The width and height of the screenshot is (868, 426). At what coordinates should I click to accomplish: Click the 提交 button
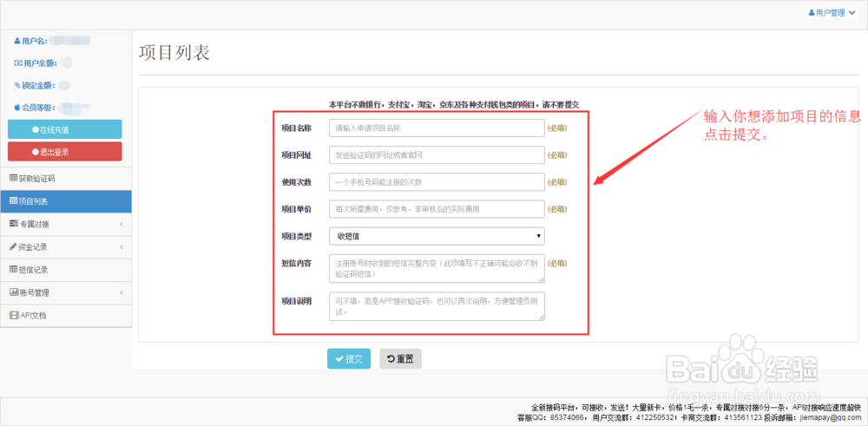pos(349,358)
